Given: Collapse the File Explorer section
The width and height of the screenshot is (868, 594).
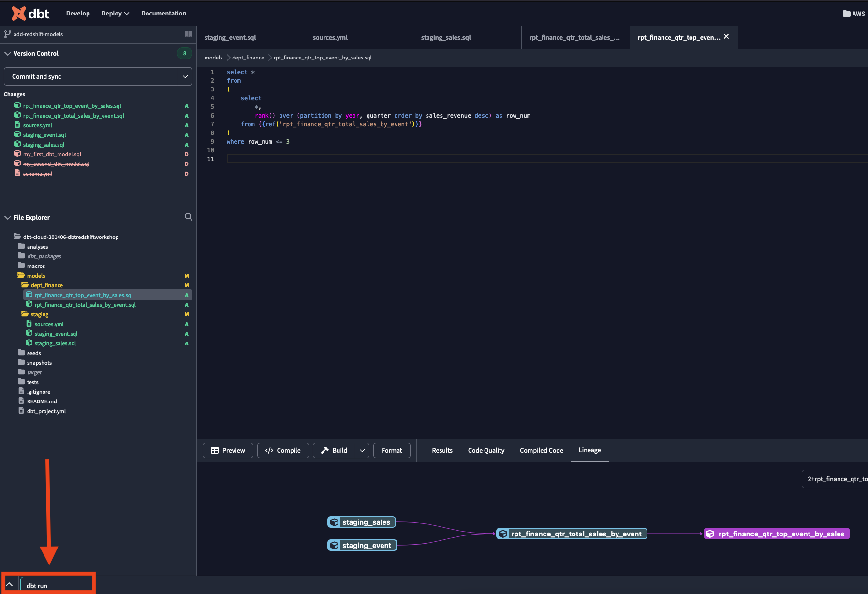Looking at the screenshot, I should click(x=8, y=218).
